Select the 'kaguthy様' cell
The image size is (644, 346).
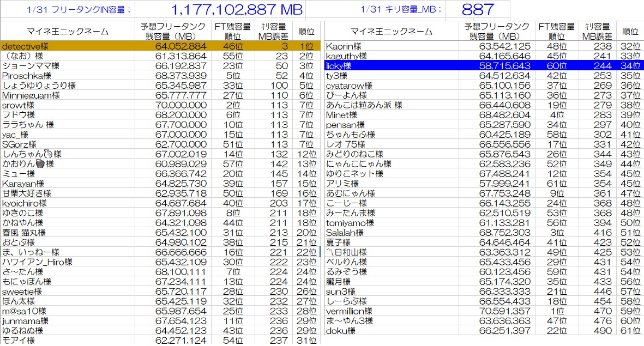point(392,56)
